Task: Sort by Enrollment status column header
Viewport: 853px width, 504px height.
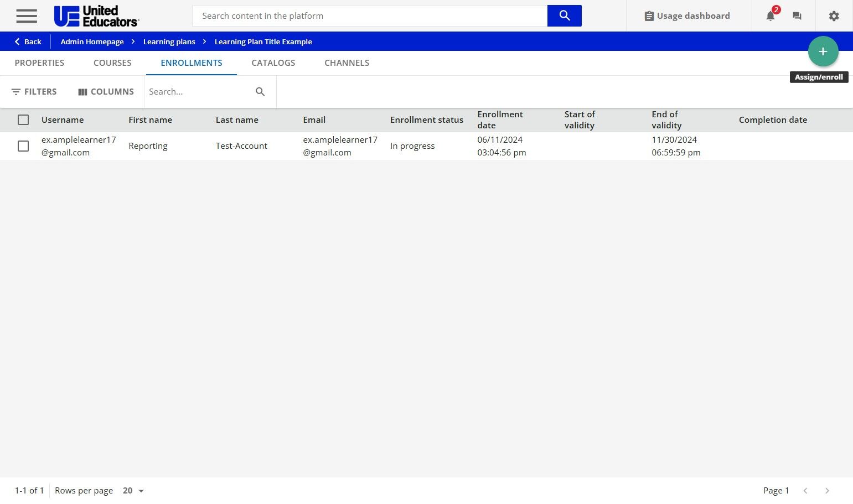Action: [427, 120]
